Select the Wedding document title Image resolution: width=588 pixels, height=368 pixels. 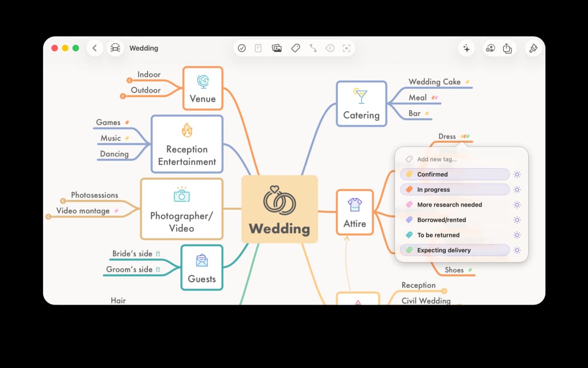coord(144,48)
